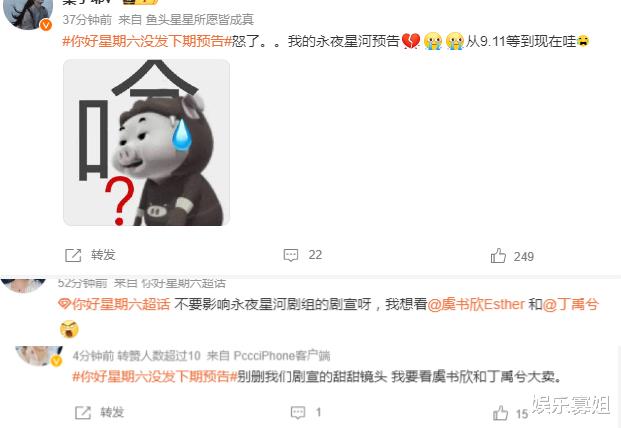The height and width of the screenshot is (428, 621).
Task: Visit the @丁禹兮 mention link
Action: click(570, 304)
